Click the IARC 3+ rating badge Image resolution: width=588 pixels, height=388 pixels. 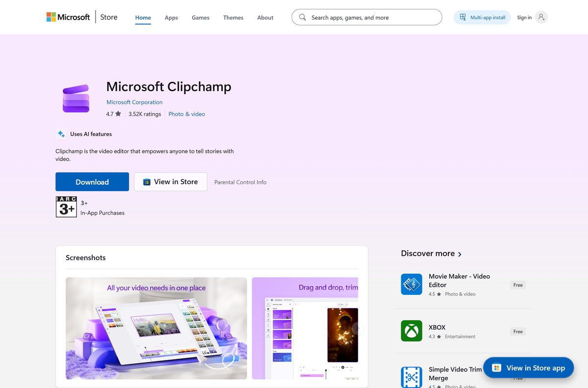66,207
